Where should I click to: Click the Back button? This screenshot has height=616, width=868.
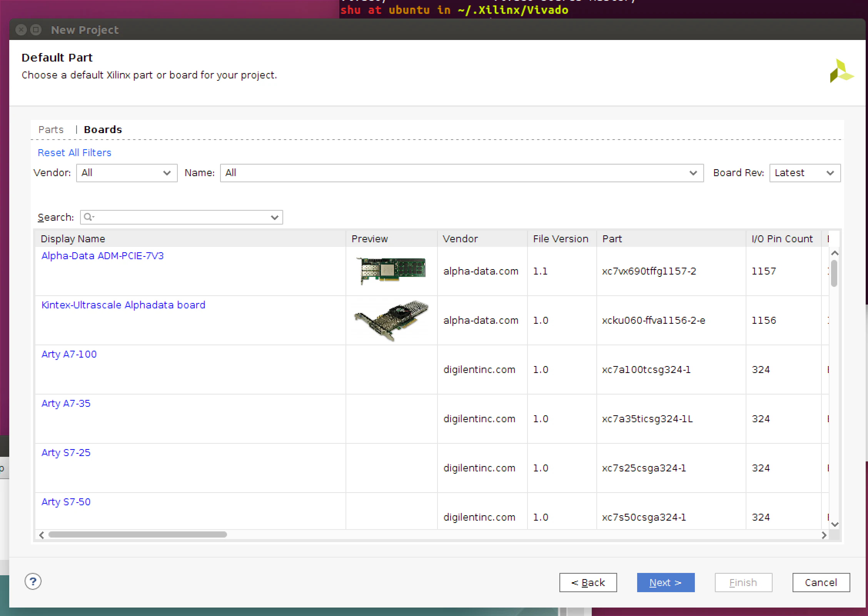pyautogui.click(x=588, y=583)
